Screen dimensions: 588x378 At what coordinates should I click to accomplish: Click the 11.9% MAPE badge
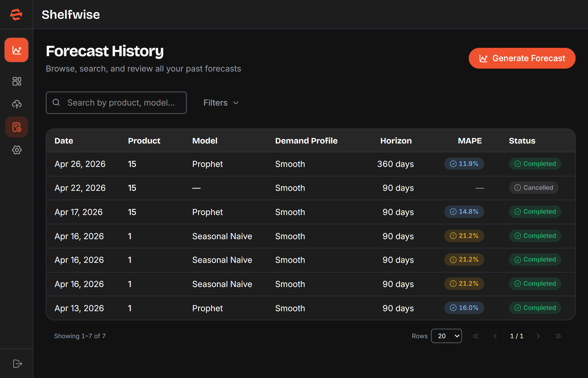pyautogui.click(x=464, y=164)
